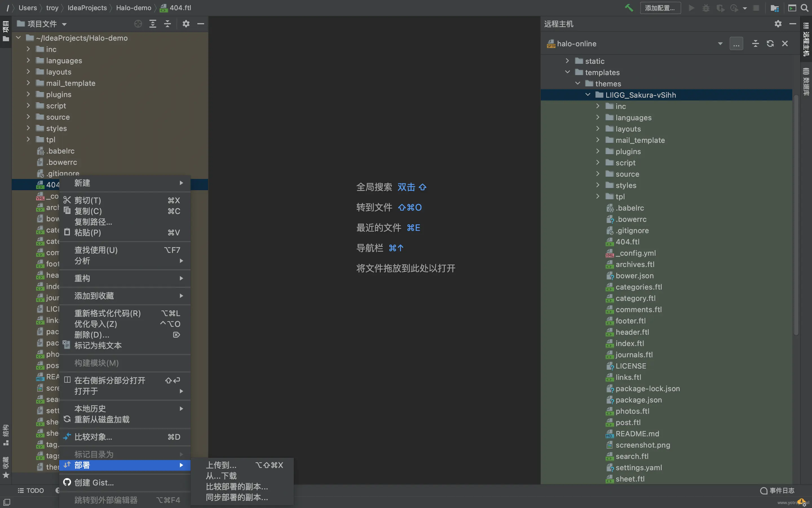Disconnect the remote host with X icon
Screen dimensions: 812x508
coord(785,44)
